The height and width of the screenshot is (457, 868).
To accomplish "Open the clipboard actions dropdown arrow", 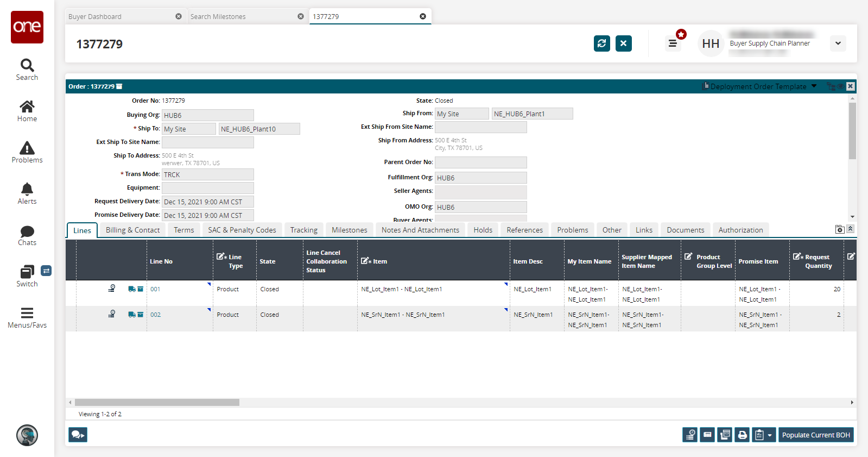I will (770, 435).
